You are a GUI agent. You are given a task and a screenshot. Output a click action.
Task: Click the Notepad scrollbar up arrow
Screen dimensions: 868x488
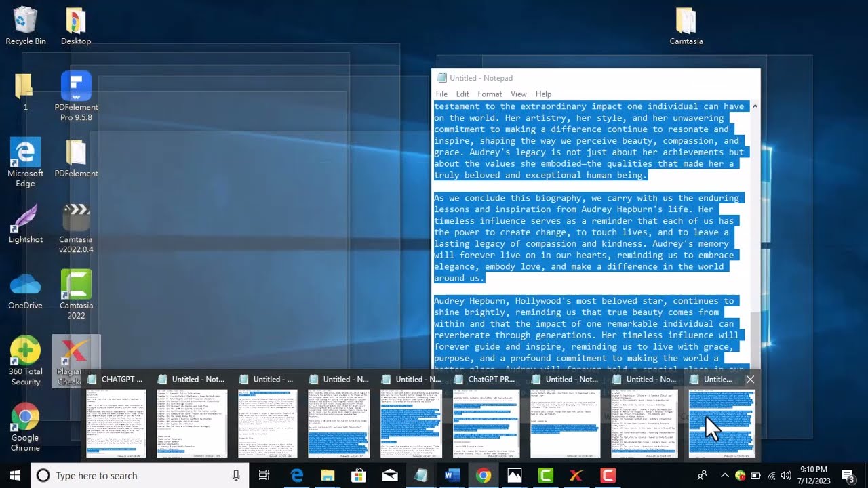click(x=755, y=107)
